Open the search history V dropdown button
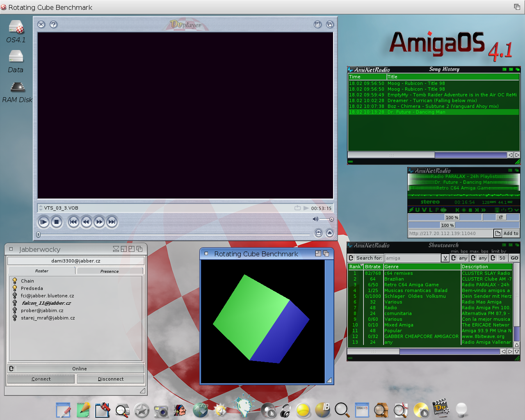The height and width of the screenshot is (420, 525). [x=445, y=258]
